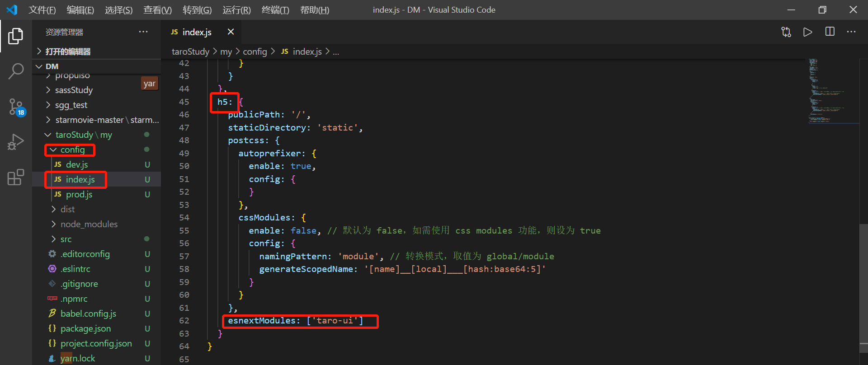868x365 pixels.
Task: Expand the sassStudy folder
Action: click(x=96, y=90)
